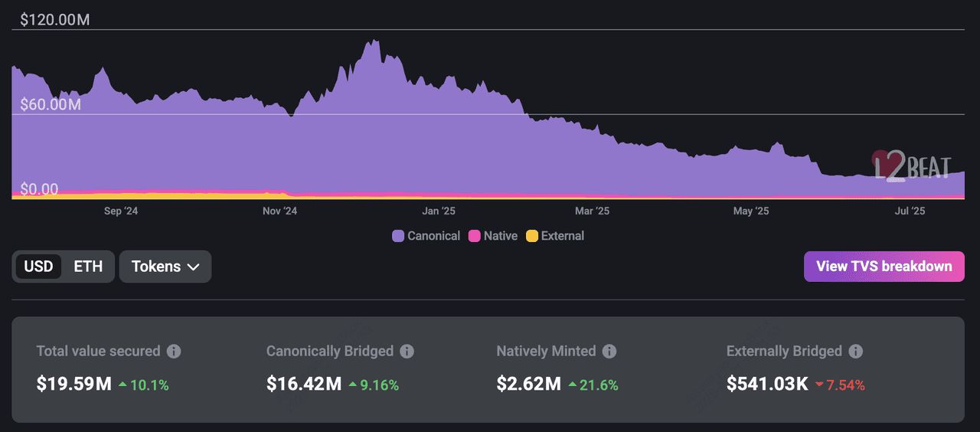Toggle External series in legend

[x=555, y=236]
